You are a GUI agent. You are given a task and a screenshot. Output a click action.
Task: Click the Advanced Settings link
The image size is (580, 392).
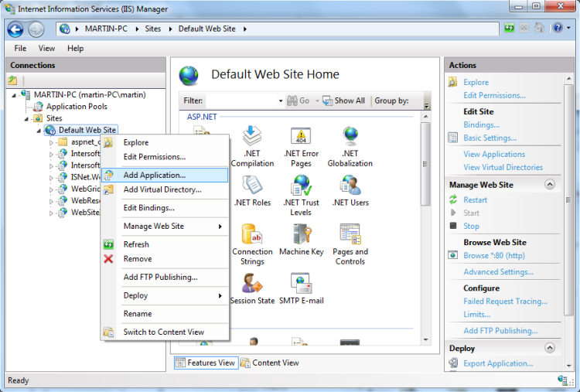[x=498, y=272]
